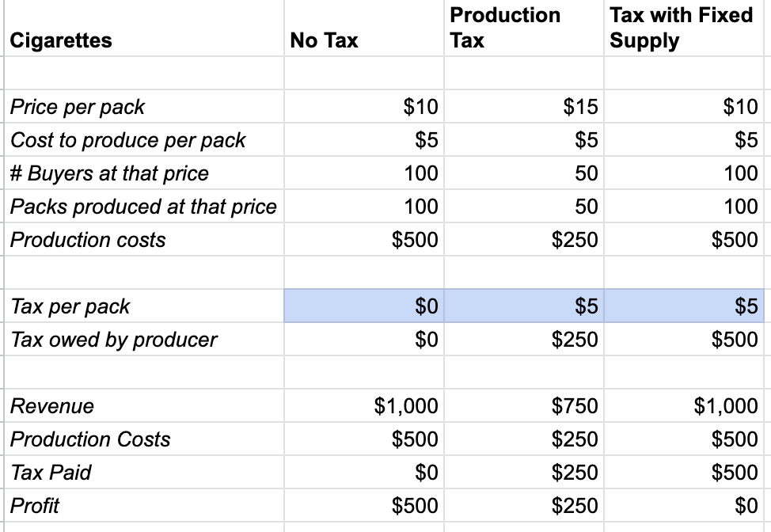Select Tax owed by producer $250 cell
Viewport: 771px width, 532px height.
tap(524, 340)
